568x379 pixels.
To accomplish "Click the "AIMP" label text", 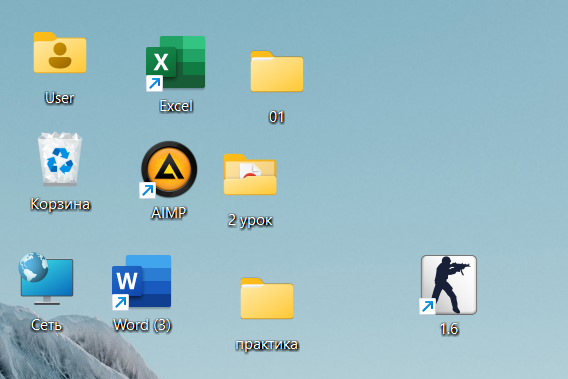I will [x=169, y=213].
